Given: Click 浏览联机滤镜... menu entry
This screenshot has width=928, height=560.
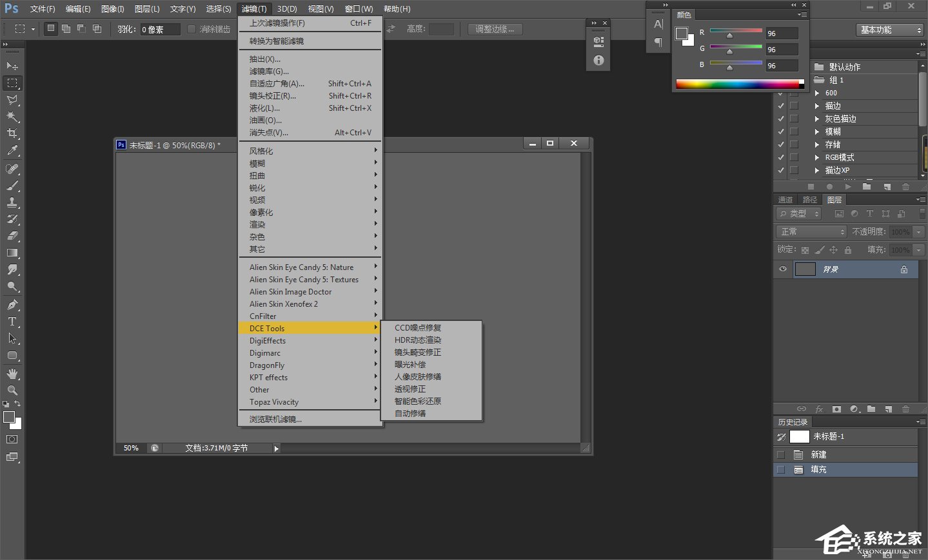Looking at the screenshot, I should point(275,420).
